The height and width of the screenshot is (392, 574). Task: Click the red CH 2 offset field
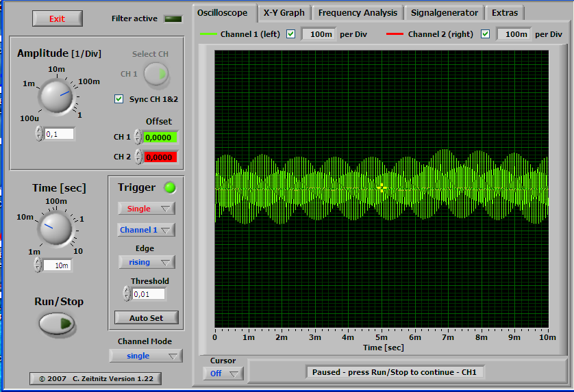tap(160, 157)
